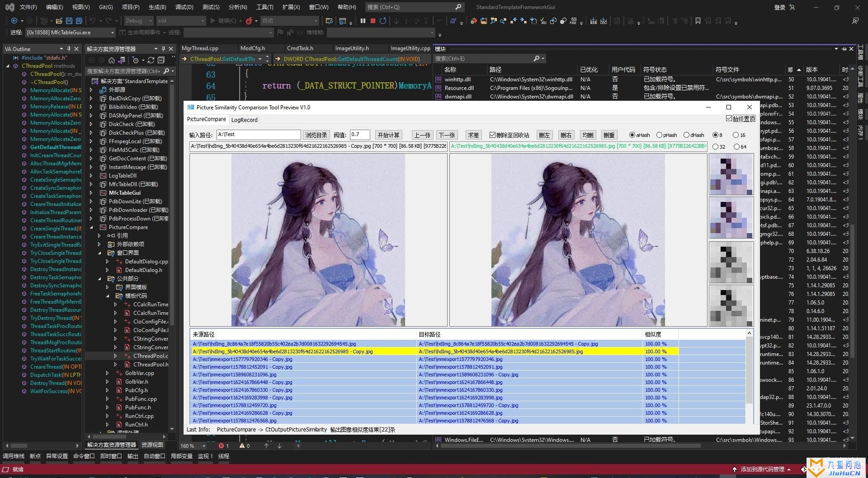Collapse the CThreadPool methods node in VA Outline

click(x=8, y=66)
